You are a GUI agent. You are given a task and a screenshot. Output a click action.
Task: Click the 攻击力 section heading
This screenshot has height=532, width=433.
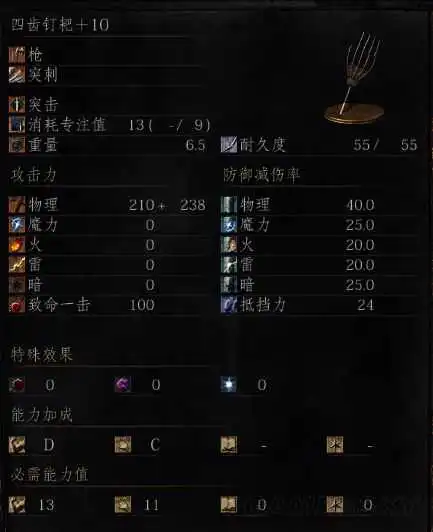point(33,175)
